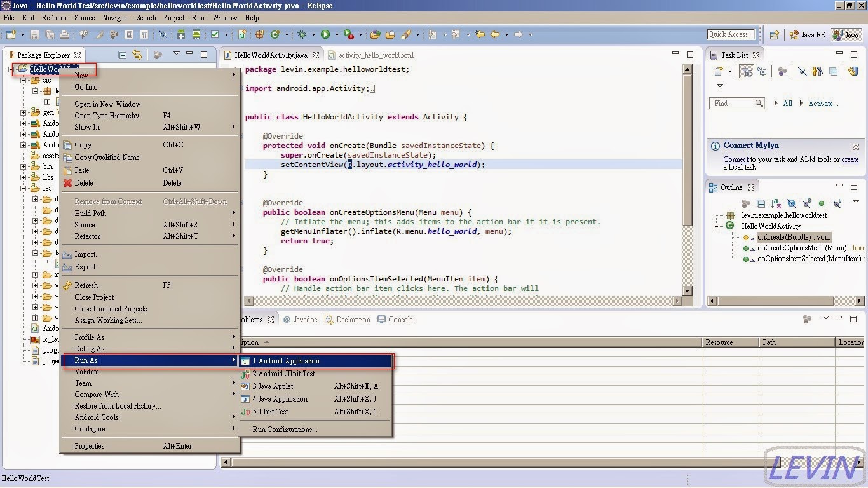Click the Find field in Task List
This screenshot has height=488, width=868.
point(736,104)
